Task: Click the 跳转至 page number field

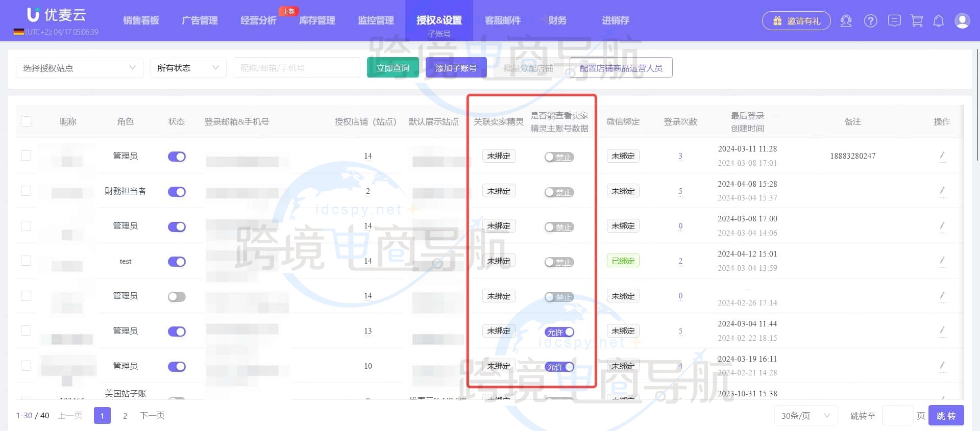Action: coord(897,416)
